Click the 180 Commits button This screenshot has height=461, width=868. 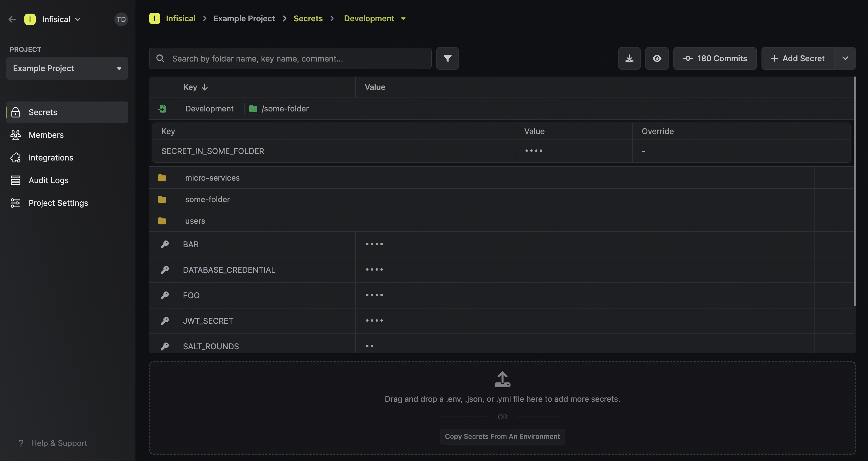pos(715,58)
